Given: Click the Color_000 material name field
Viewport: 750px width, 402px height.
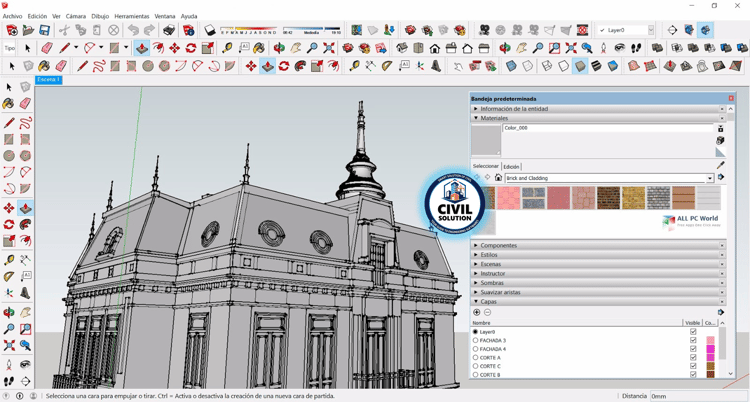Looking at the screenshot, I should [607, 128].
